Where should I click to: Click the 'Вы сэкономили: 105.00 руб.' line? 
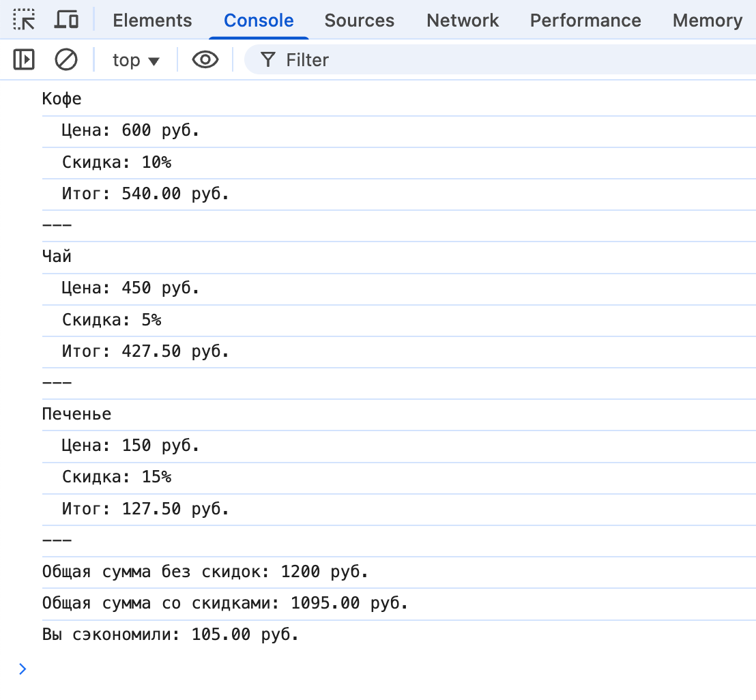pos(171,635)
